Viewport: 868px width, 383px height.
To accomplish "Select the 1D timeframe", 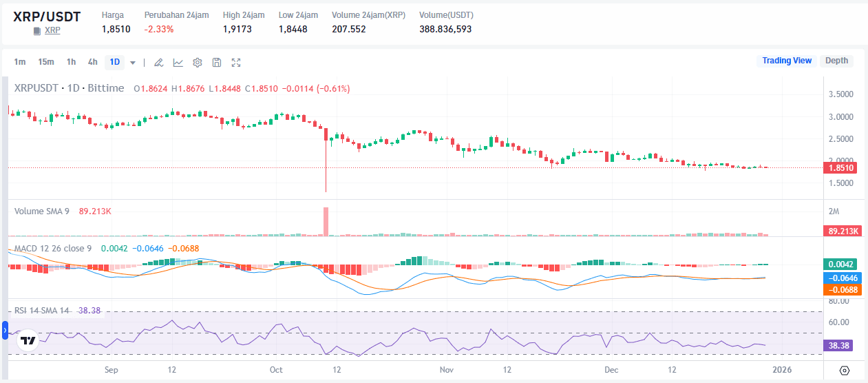I will [115, 62].
